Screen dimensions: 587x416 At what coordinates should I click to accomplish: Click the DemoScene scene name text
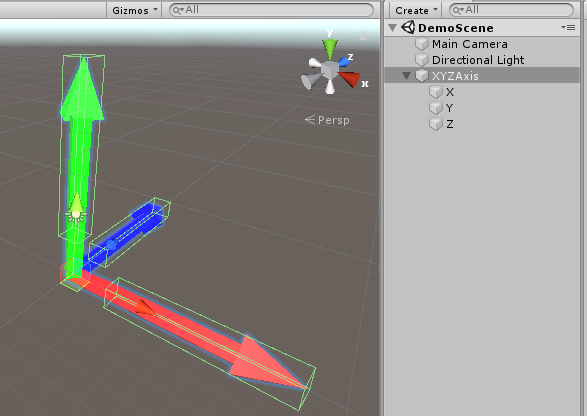pos(456,28)
